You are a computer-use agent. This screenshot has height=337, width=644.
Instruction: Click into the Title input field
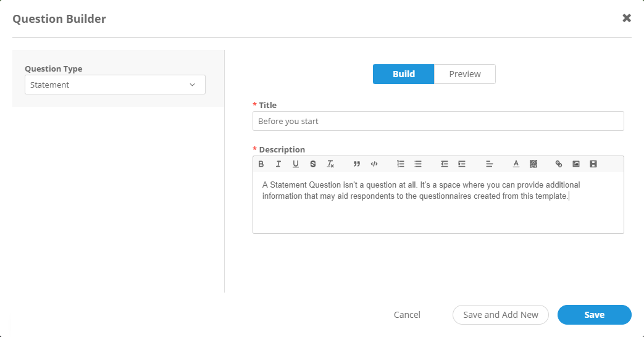438,121
